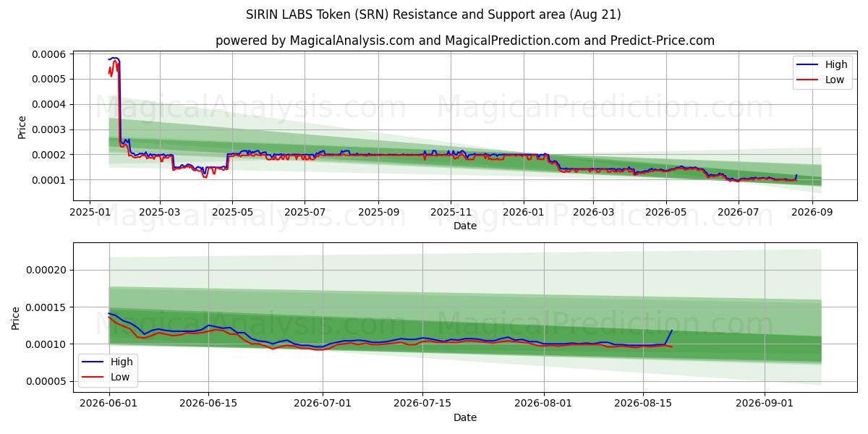Click the 'Price' y-axis label of the bottom chart
The image size is (868, 434).
[16, 318]
